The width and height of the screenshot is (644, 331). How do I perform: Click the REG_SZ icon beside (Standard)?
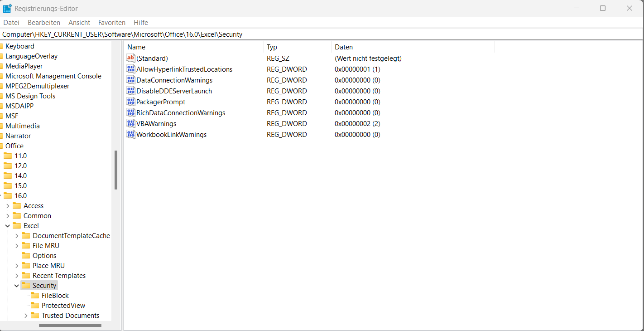pos(131,58)
